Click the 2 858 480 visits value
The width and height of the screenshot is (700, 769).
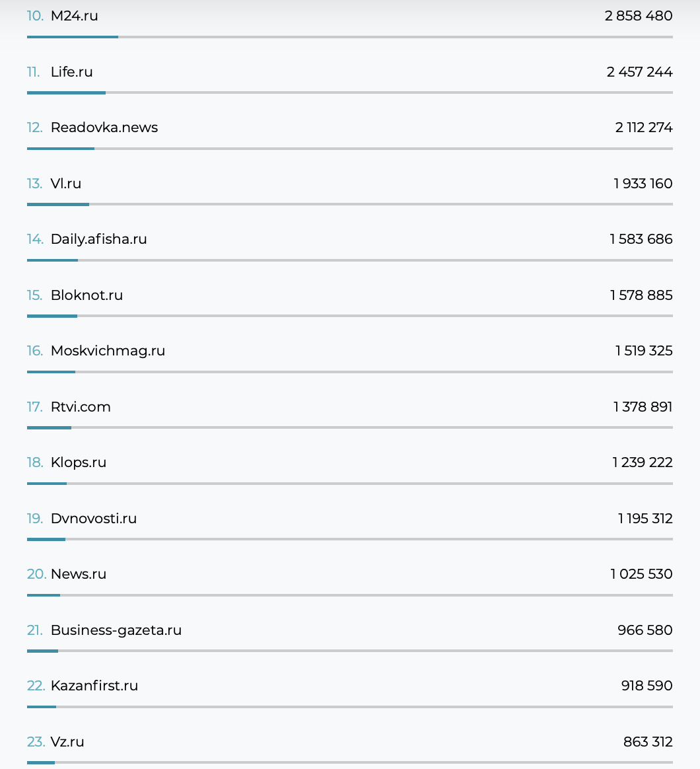coord(638,16)
